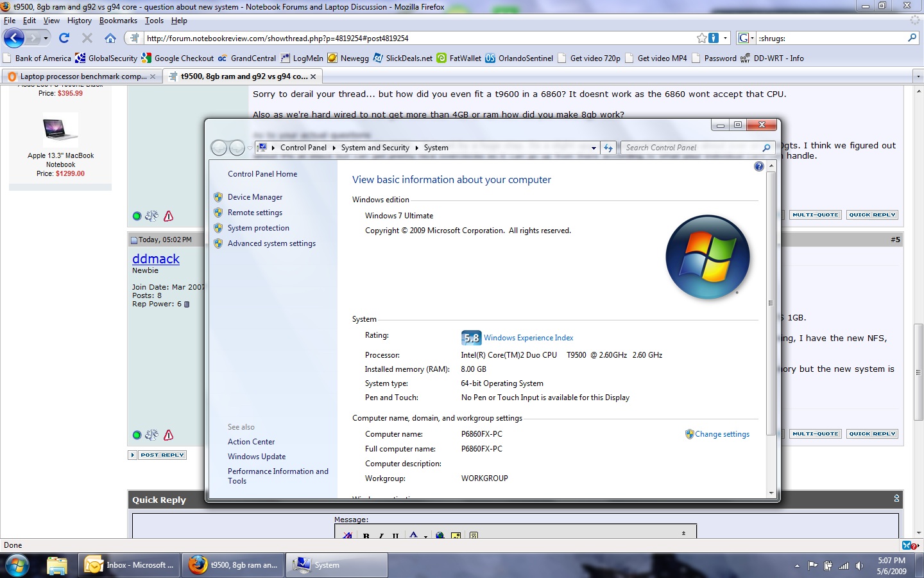Stop loading page button in Firefox
The width and height of the screenshot is (924, 578).
[x=87, y=38]
